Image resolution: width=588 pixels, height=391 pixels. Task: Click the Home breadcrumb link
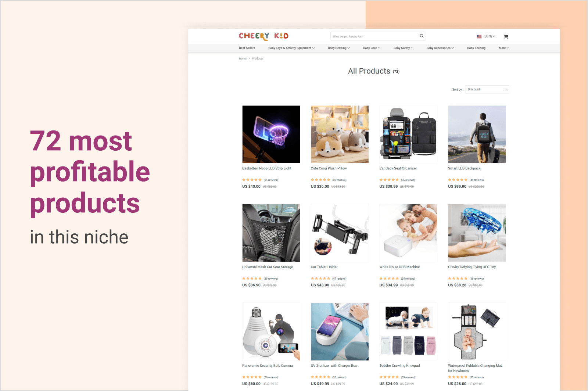pos(243,59)
